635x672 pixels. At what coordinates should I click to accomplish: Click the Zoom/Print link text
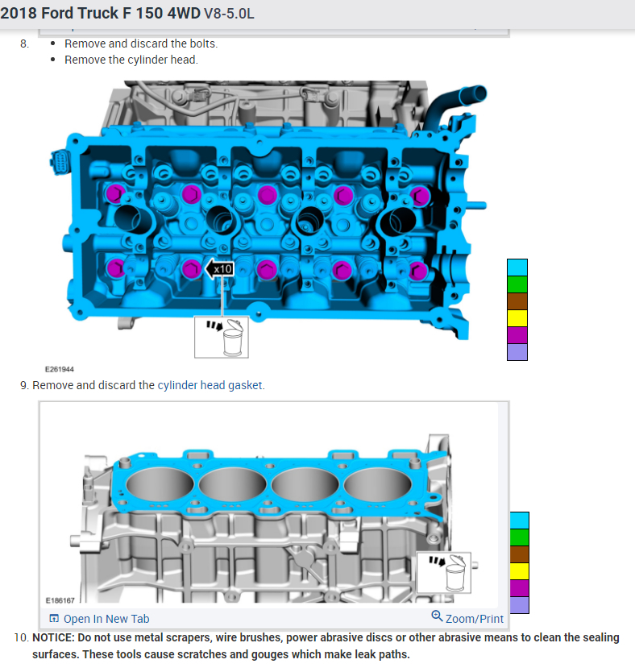pyautogui.click(x=474, y=619)
